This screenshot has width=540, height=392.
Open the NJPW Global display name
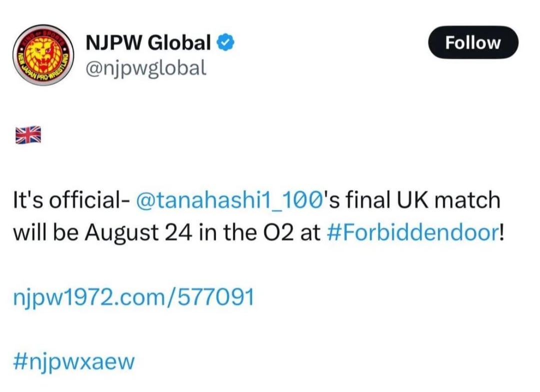click(148, 42)
